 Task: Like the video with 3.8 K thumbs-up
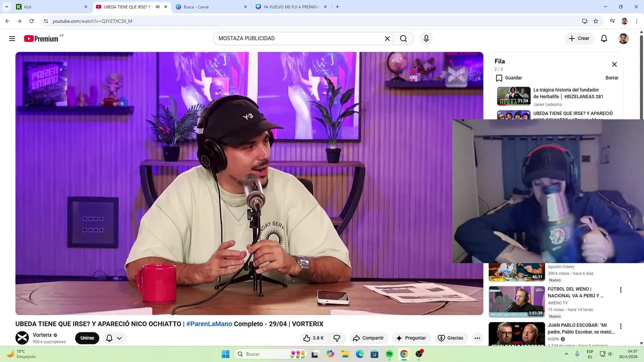point(313,338)
